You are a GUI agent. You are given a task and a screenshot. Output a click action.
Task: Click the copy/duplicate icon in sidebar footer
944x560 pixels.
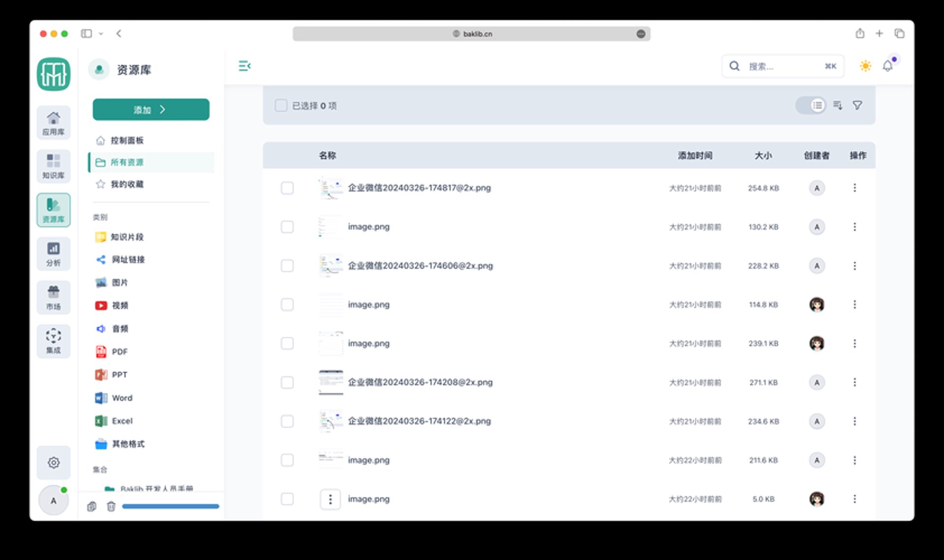coord(91,506)
